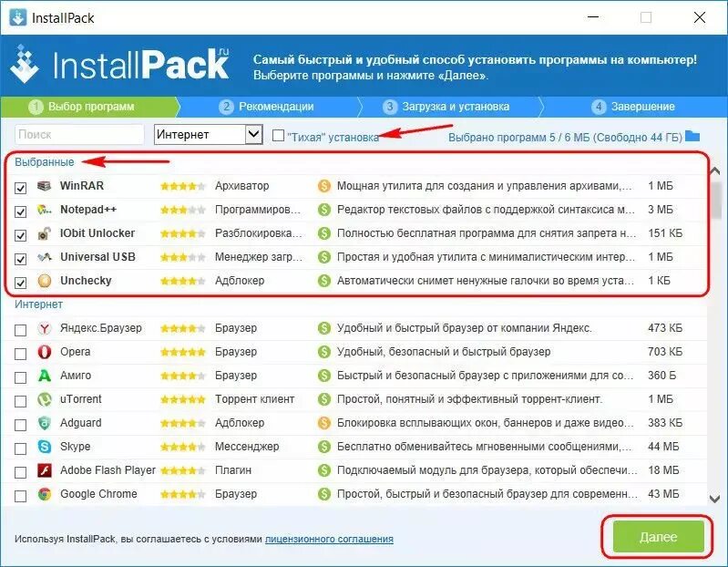Click the scrollbar down arrow

click(x=715, y=500)
